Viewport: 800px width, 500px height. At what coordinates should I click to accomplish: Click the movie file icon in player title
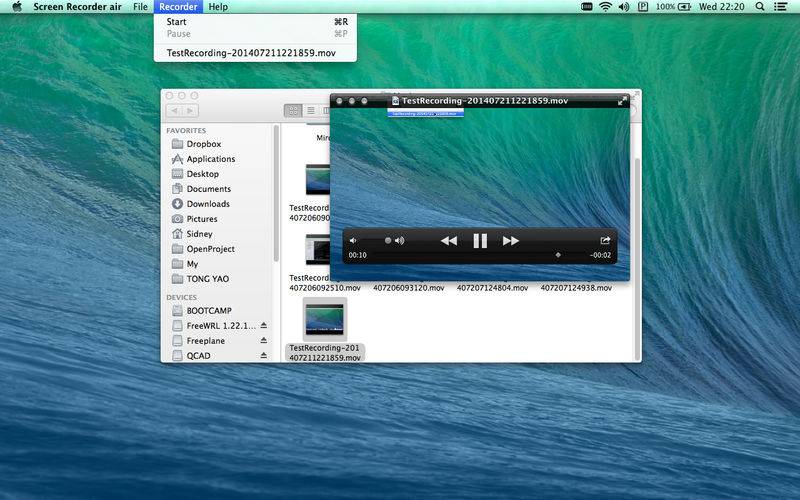pos(395,101)
